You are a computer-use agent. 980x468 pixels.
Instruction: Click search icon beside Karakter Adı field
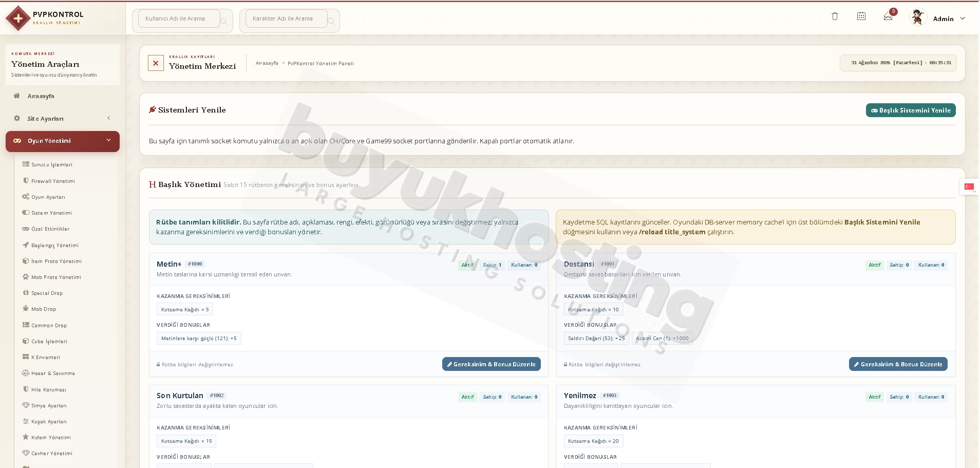point(331,21)
